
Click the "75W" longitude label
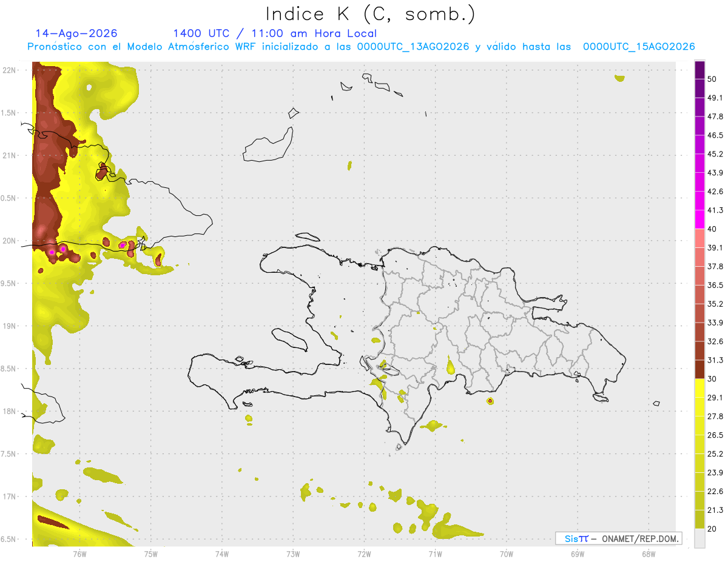(x=150, y=554)
